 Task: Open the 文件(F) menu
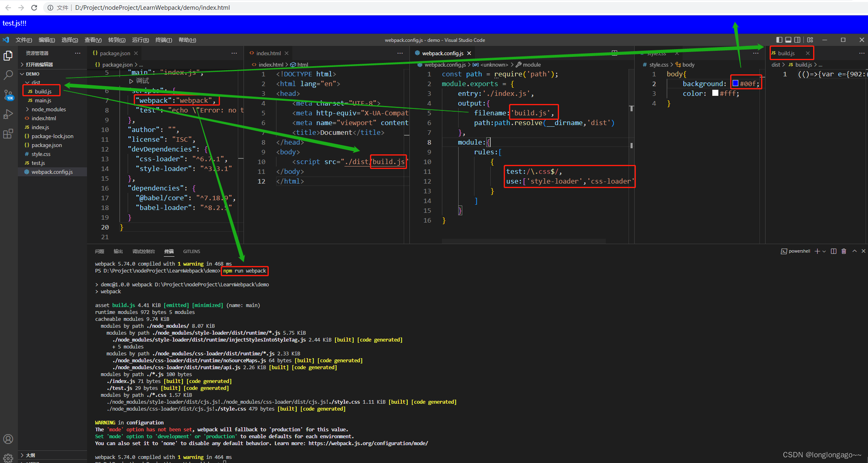(x=24, y=40)
